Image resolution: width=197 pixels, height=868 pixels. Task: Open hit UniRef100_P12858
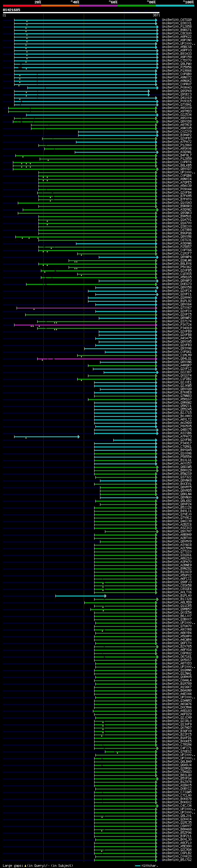176,26
